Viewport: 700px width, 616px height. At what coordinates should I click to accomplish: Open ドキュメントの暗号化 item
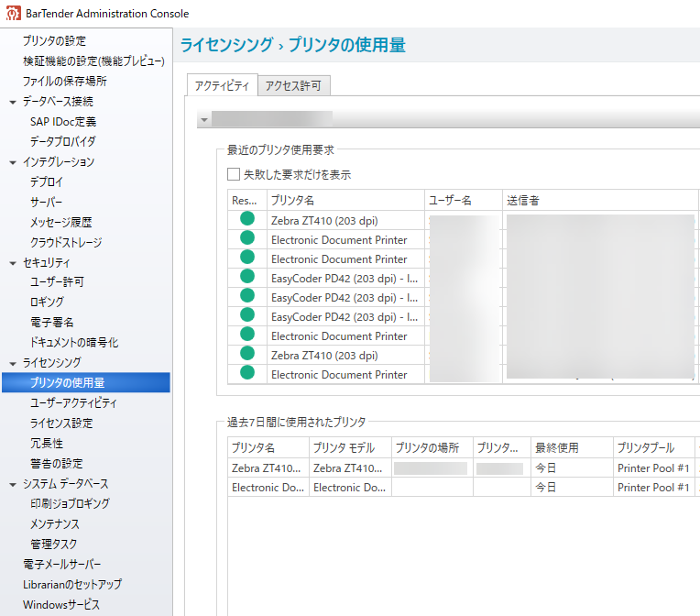point(74,343)
